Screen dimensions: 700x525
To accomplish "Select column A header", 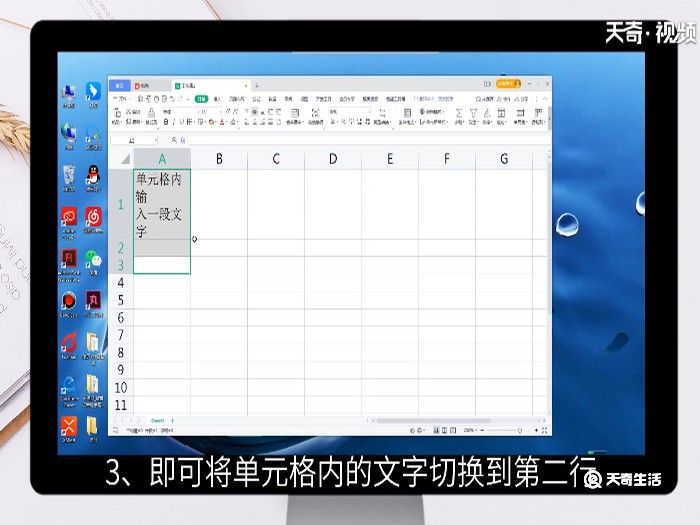I will (162, 158).
